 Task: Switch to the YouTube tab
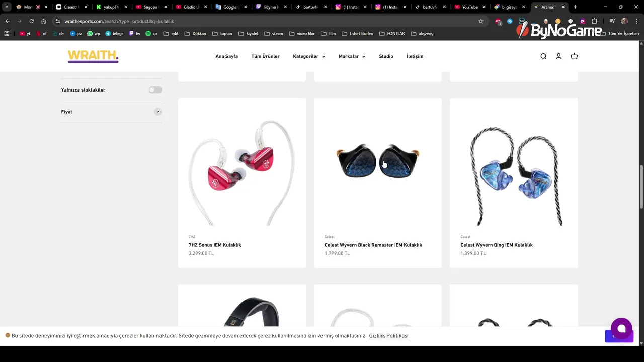click(x=470, y=7)
